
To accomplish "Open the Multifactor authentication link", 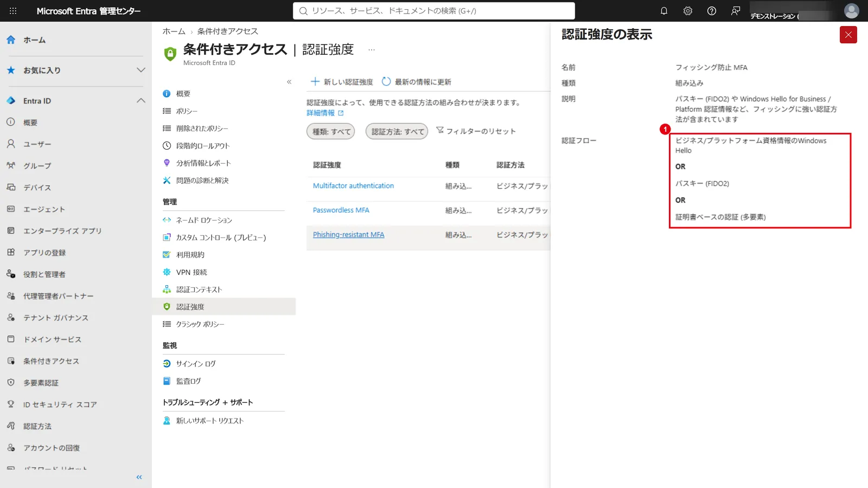I will pos(353,186).
